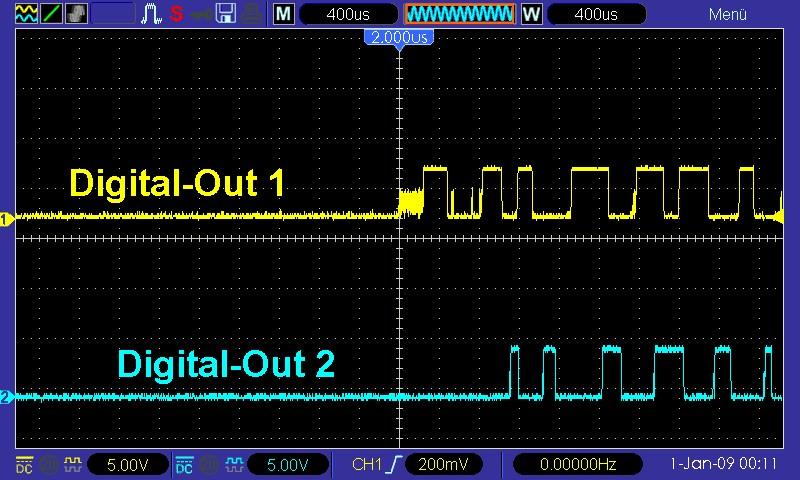Click the dimmed print icon
This screenshot has height=480, width=800.
pyautogui.click(x=252, y=13)
